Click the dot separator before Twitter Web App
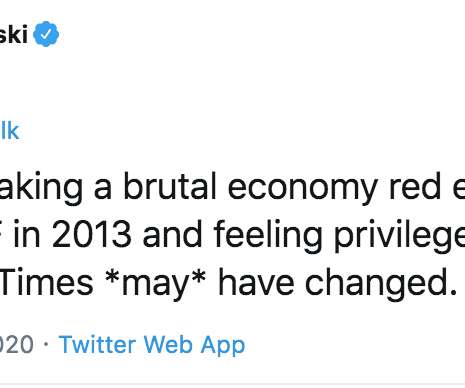The width and height of the screenshot is (465, 388). pos(46,344)
